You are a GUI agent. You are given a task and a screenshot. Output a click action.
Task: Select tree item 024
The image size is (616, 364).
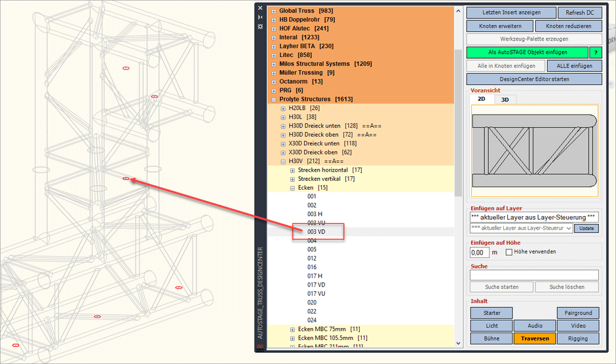click(312, 320)
